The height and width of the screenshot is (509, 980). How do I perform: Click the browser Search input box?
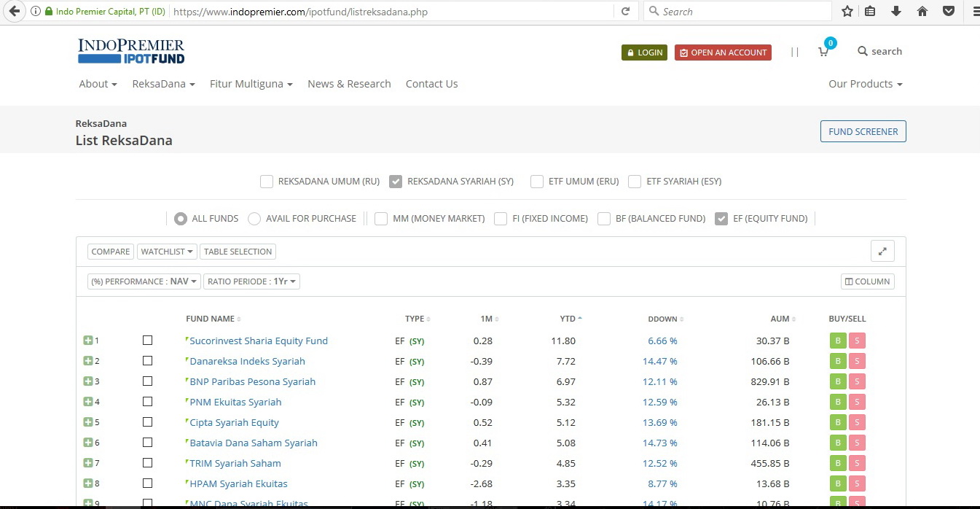click(x=737, y=12)
